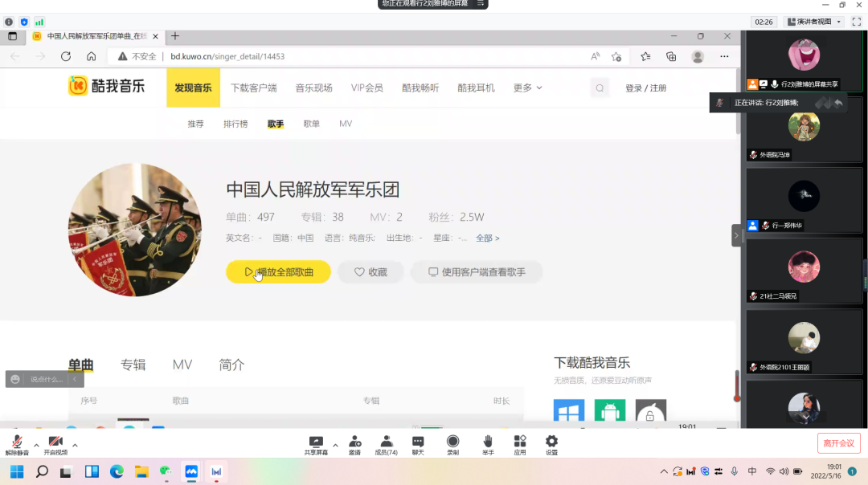Open Microsoft Edge from the taskbar
Screen dimensions: 868x485
(x=117, y=471)
